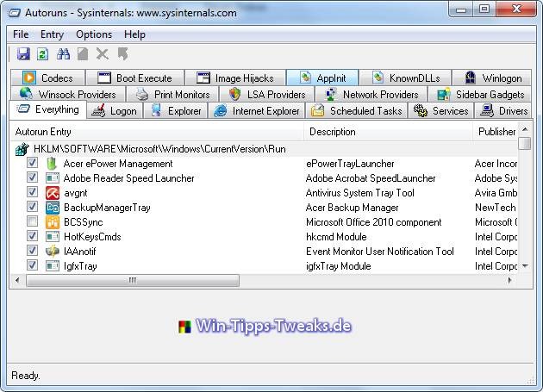Click the BCSSync orange icon
The image size is (543, 392).
(53, 222)
